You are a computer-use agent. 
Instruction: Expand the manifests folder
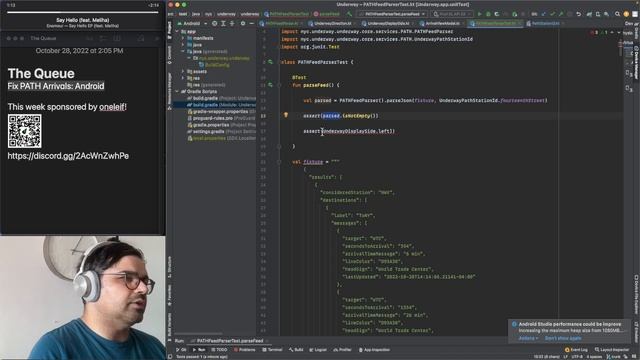pyautogui.click(x=183, y=38)
